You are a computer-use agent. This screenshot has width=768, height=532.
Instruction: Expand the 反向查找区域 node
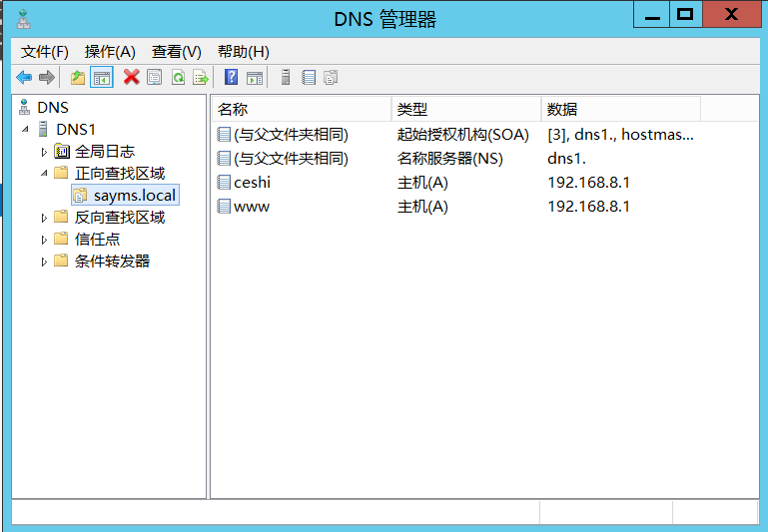click(x=44, y=218)
